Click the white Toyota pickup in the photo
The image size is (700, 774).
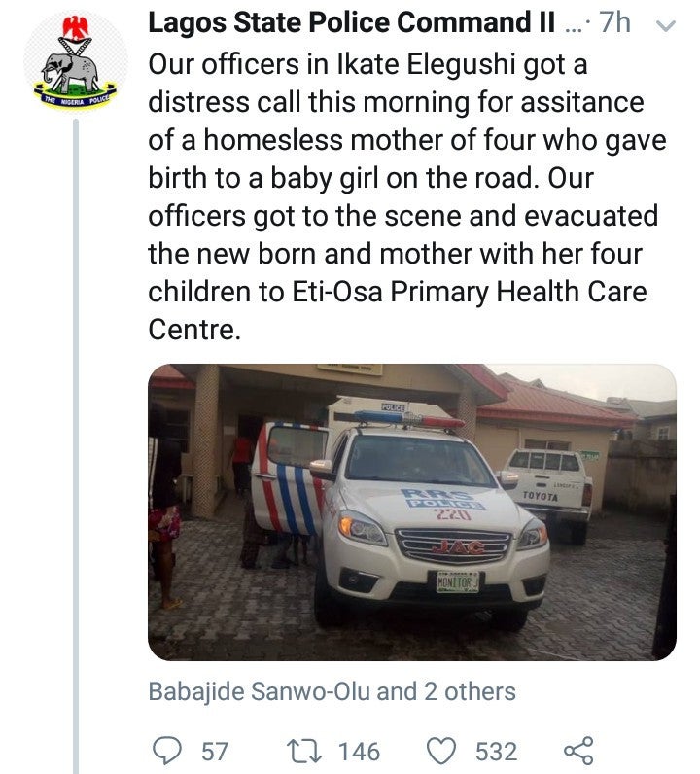coord(549,488)
